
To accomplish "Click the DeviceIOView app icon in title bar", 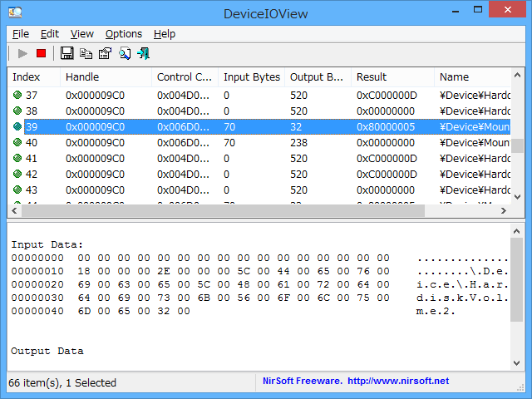I will point(15,12).
